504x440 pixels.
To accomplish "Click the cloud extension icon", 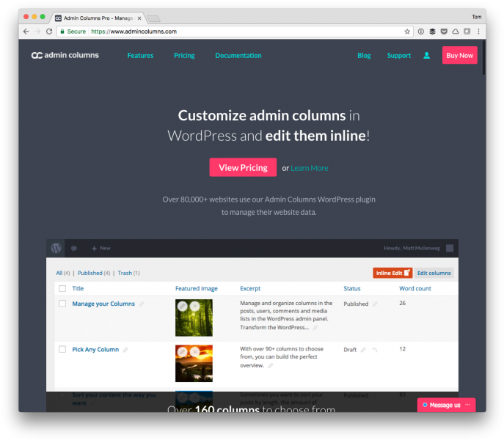I will point(456,32).
